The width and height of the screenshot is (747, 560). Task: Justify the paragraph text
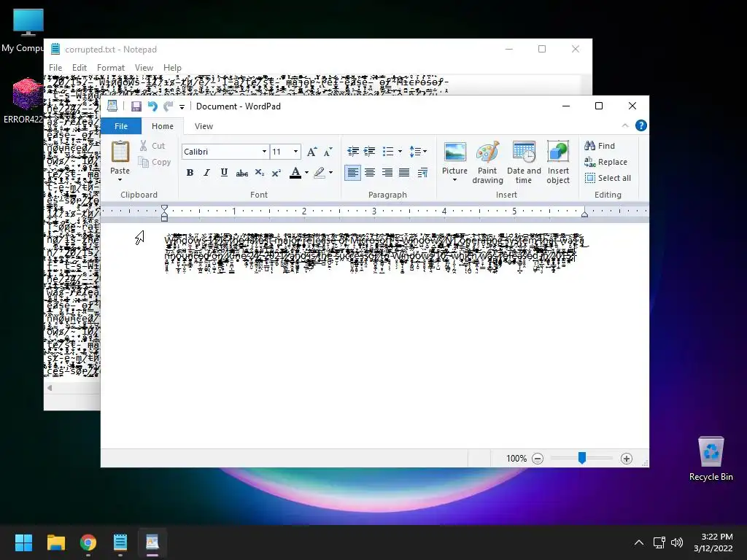(x=404, y=172)
